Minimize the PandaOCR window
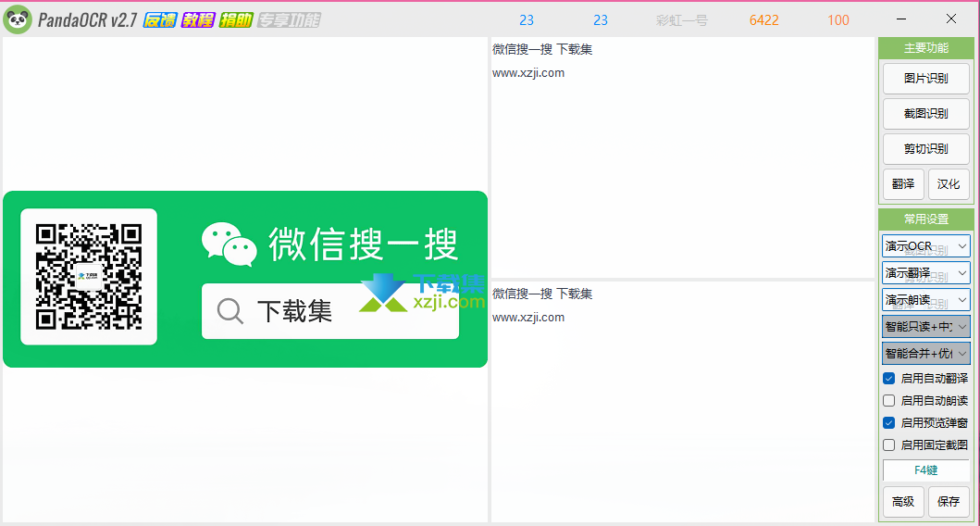The image size is (980, 526). [x=901, y=19]
